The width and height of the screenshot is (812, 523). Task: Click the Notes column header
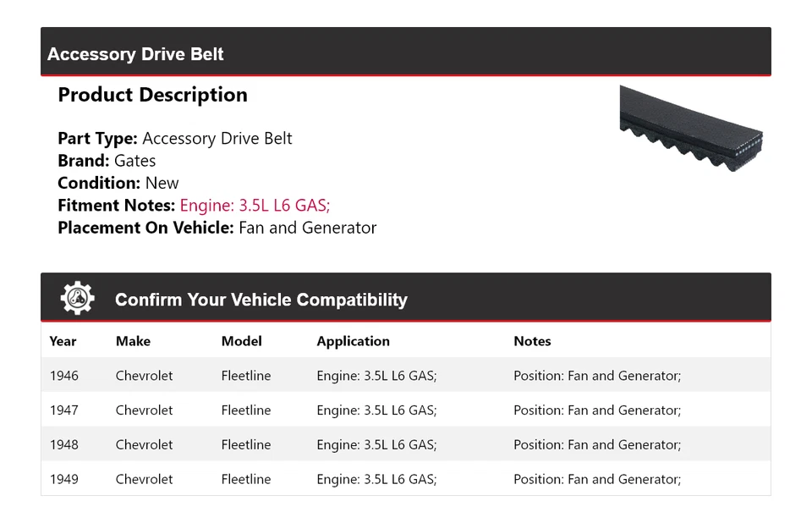coord(532,341)
